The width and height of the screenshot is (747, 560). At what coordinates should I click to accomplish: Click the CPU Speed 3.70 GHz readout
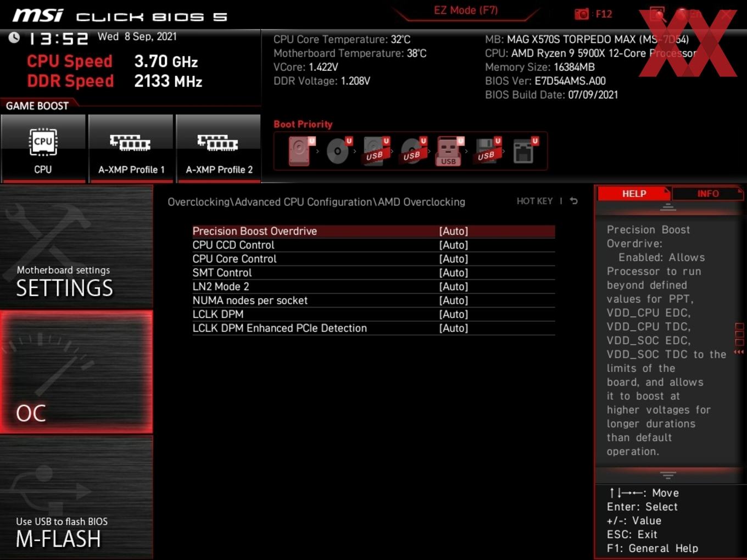(113, 61)
